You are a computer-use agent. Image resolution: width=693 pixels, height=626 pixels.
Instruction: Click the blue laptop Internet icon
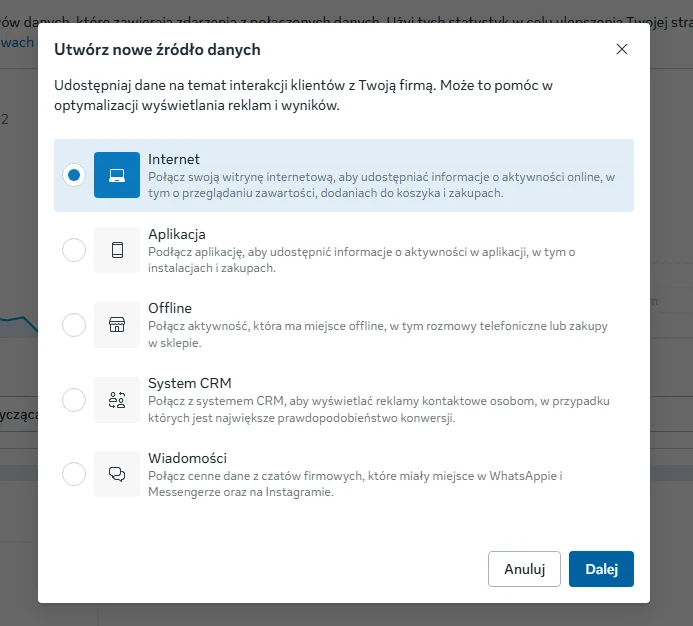(117, 175)
